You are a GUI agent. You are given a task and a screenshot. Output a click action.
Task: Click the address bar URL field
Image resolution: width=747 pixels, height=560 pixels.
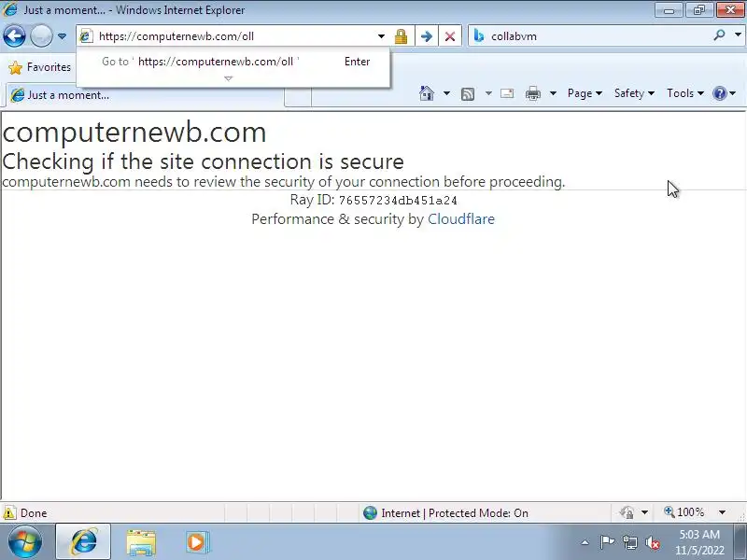[x=233, y=36]
